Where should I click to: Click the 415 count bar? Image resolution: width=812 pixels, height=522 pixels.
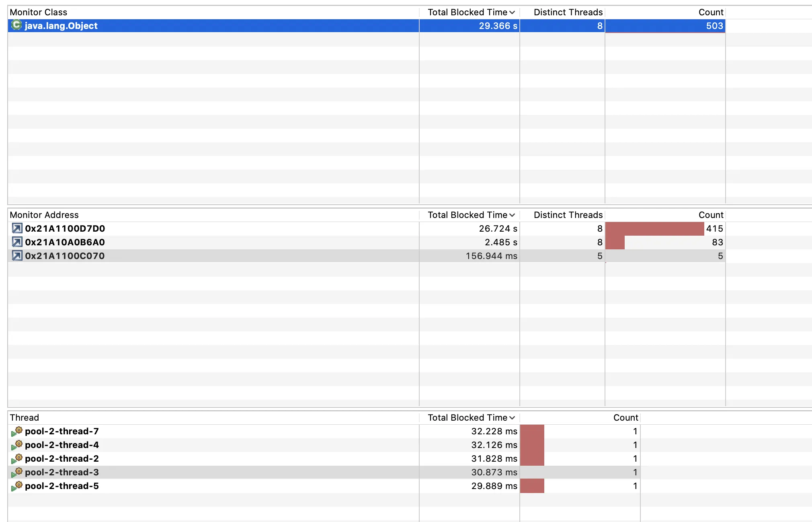[654, 228]
